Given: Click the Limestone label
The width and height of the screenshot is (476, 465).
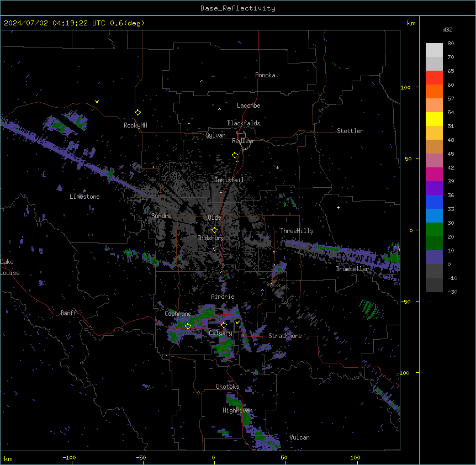Looking at the screenshot, I should (x=84, y=197).
